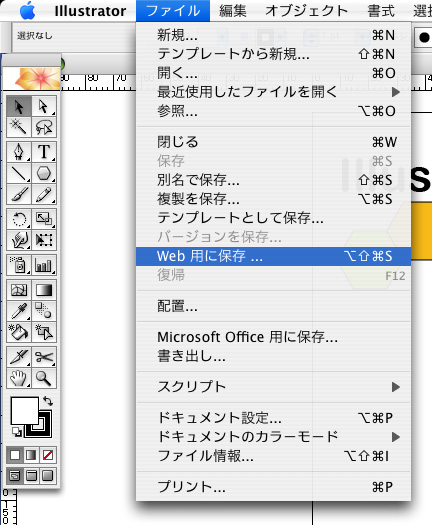Select the Zoom tool
Screen dimensions: 432x525
tap(44, 378)
